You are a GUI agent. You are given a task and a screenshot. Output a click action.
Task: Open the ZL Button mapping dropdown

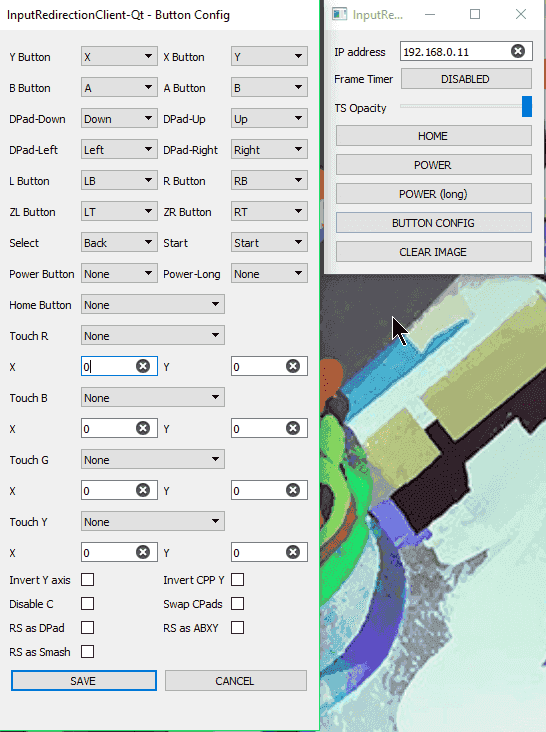(x=119, y=212)
